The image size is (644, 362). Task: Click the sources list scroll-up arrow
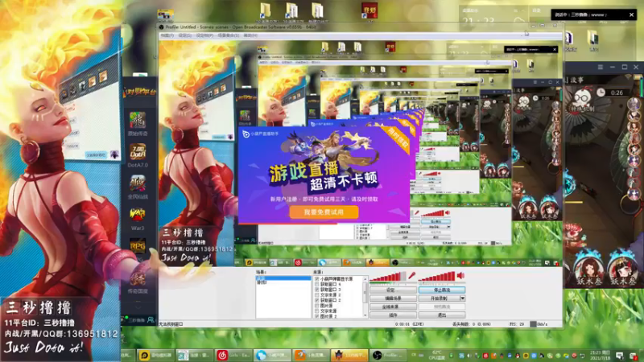(x=365, y=279)
